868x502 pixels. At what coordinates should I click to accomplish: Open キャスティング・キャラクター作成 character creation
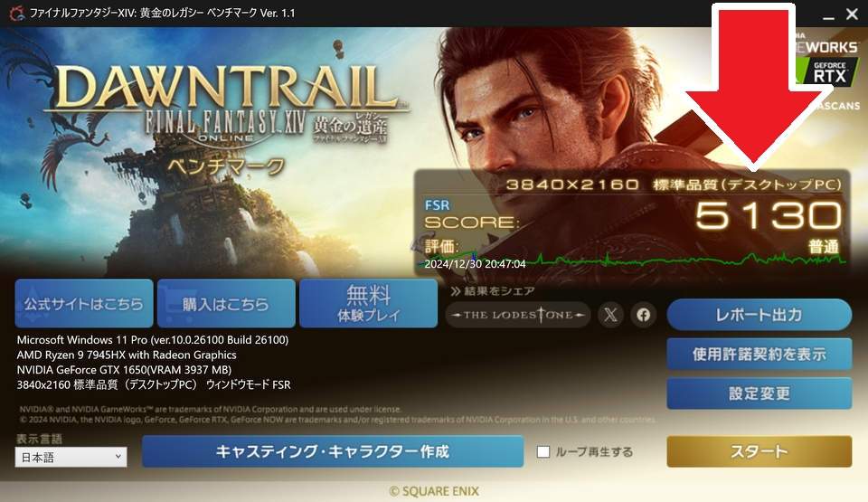tap(333, 451)
